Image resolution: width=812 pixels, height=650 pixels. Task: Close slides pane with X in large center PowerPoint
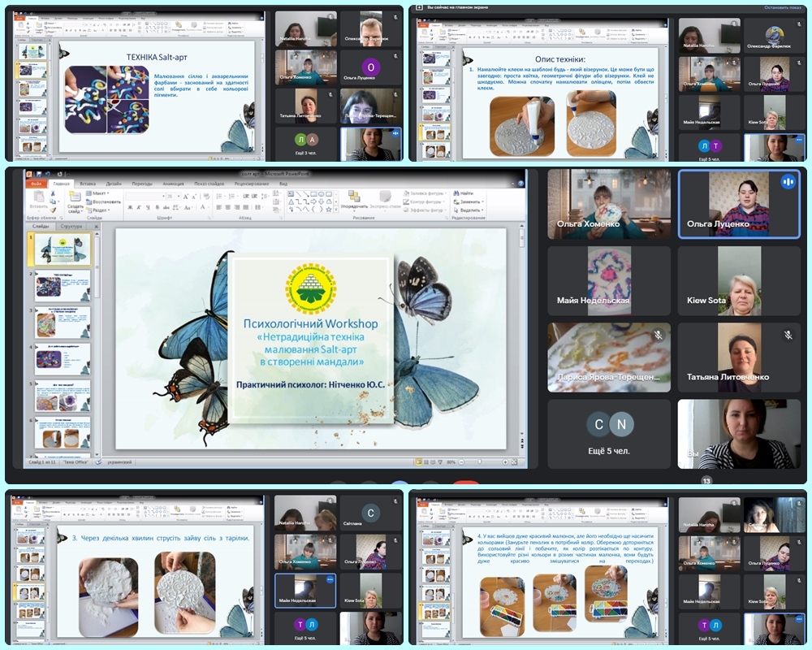point(97,227)
